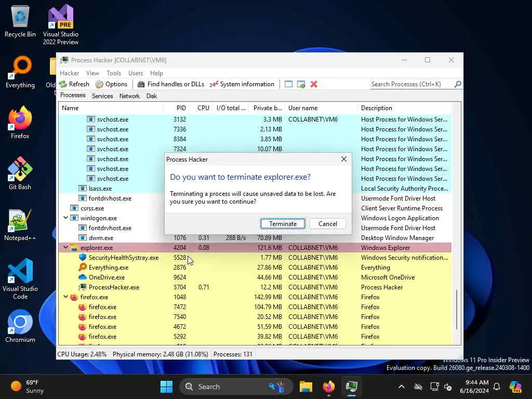The image size is (532, 399).
Task: Open File Explorer from taskbar
Action: point(305,387)
